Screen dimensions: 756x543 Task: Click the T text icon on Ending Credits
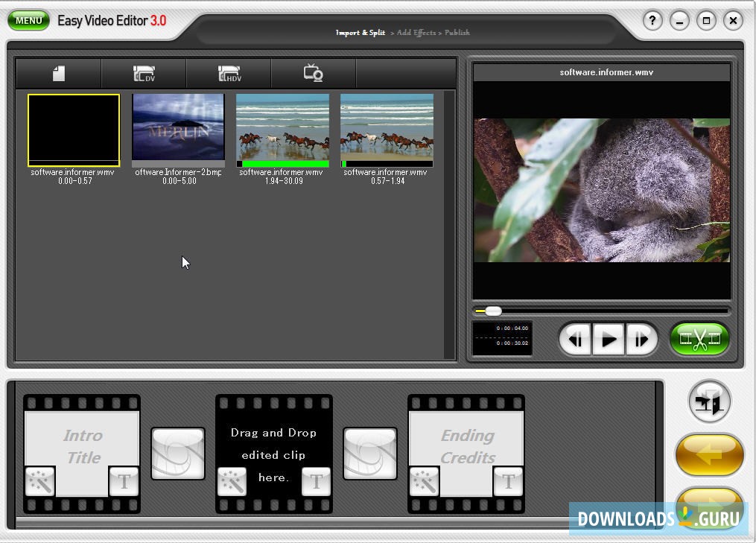(x=509, y=482)
